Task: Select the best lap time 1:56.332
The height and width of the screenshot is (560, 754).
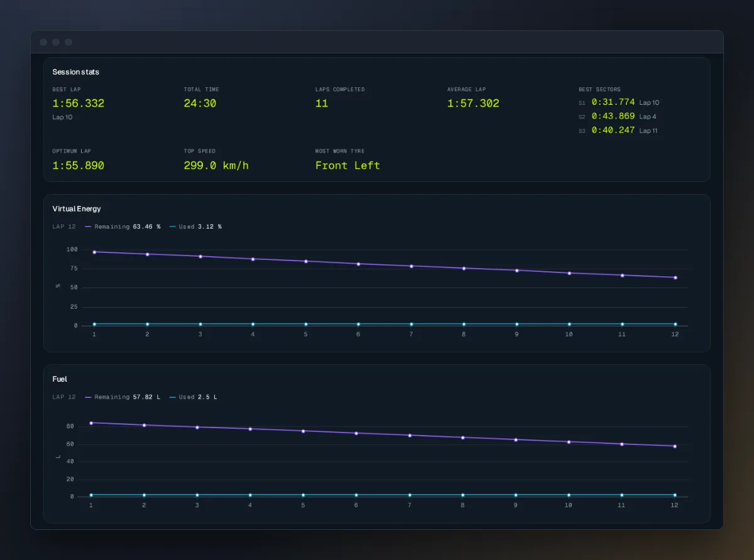Action: 79,104
